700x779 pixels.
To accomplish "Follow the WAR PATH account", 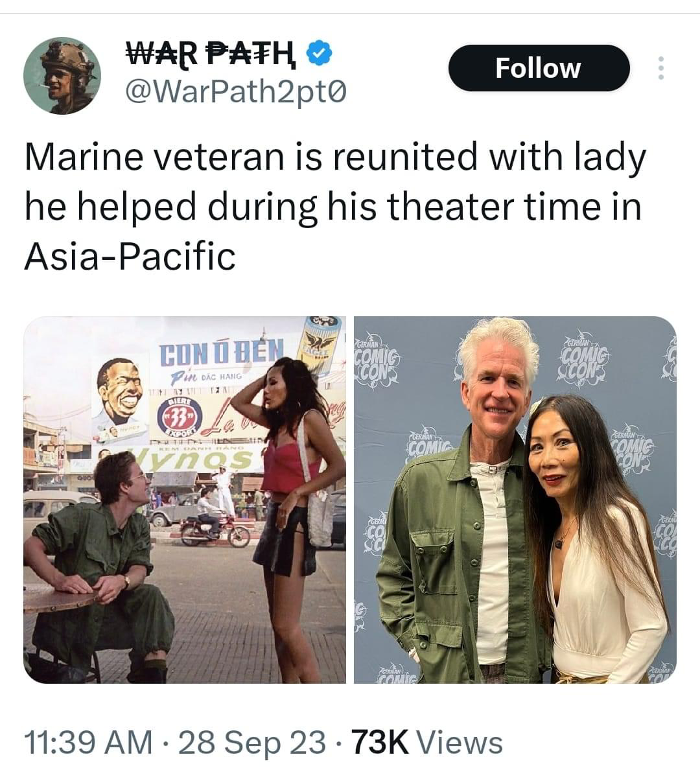I will point(539,68).
